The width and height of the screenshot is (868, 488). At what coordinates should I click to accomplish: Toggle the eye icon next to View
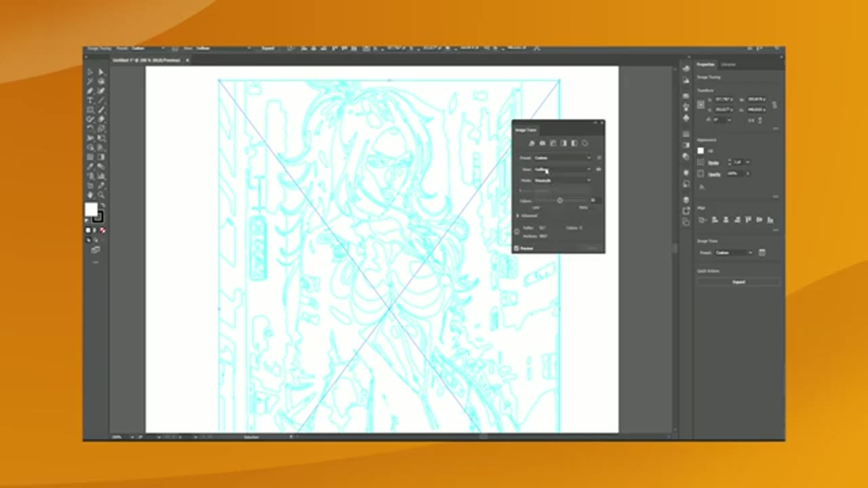pyautogui.click(x=599, y=169)
